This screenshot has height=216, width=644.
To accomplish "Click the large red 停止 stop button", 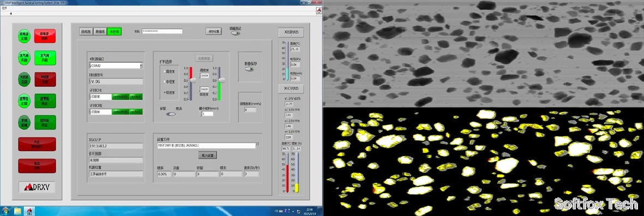I will click(37, 144).
